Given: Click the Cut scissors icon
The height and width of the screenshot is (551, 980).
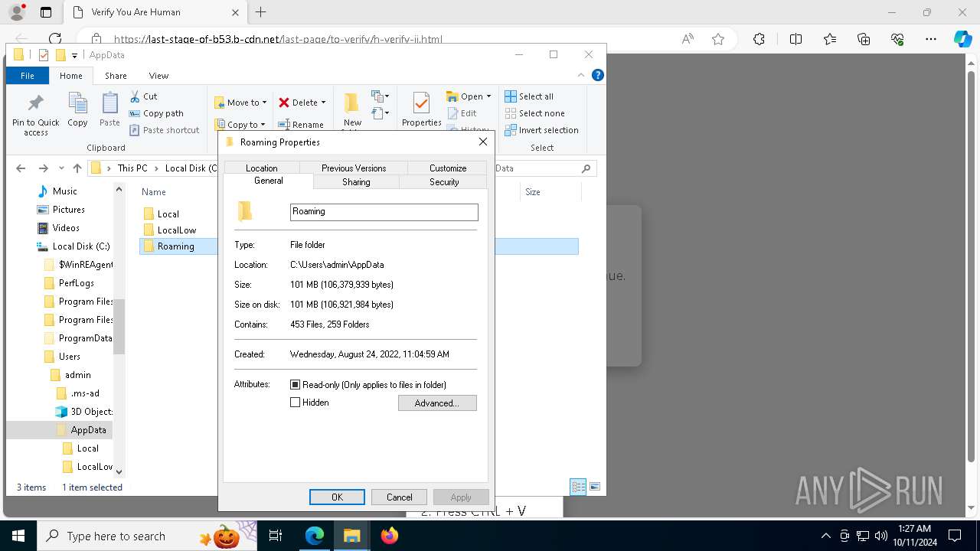Looking at the screenshot, I should tap(136, 96).
